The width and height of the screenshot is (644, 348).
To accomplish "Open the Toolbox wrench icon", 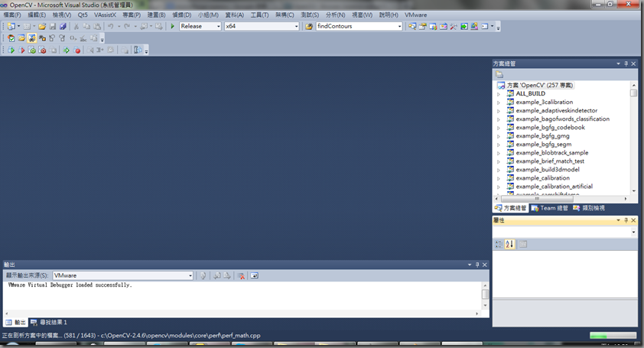I will 454,26.
